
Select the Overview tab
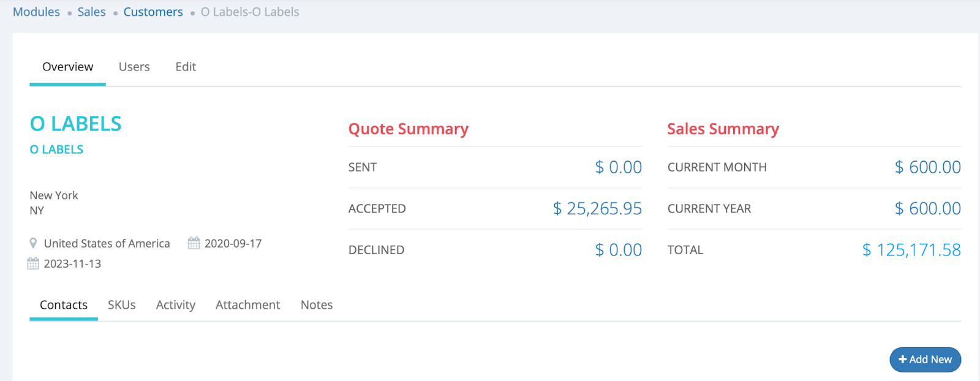tap(67, 67)
